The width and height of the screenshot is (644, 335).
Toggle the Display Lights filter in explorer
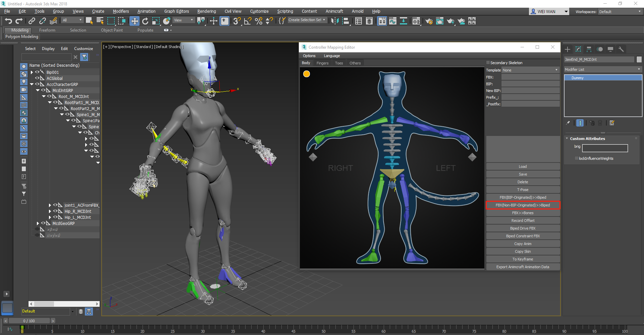coord(23,82)
